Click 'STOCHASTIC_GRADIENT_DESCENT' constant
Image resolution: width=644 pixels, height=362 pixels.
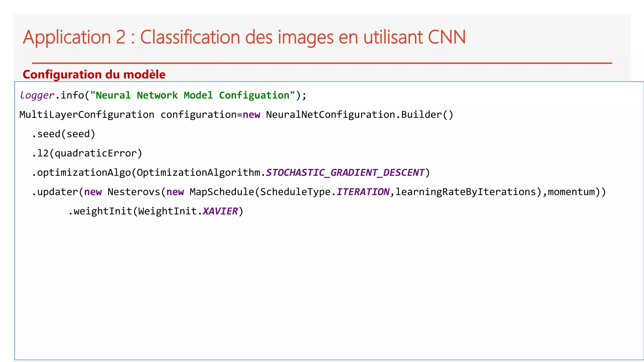[x=345, y=173]
